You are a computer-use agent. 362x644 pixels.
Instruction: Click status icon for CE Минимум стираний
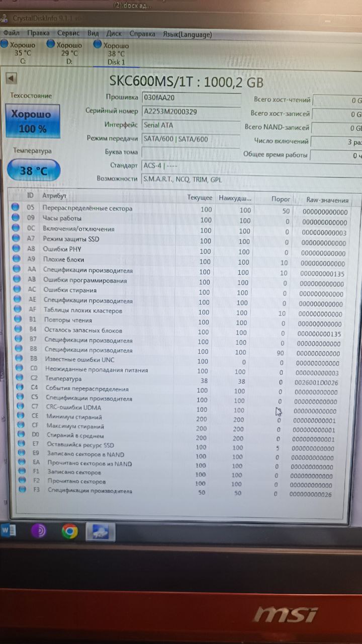(x=21, y=416)
